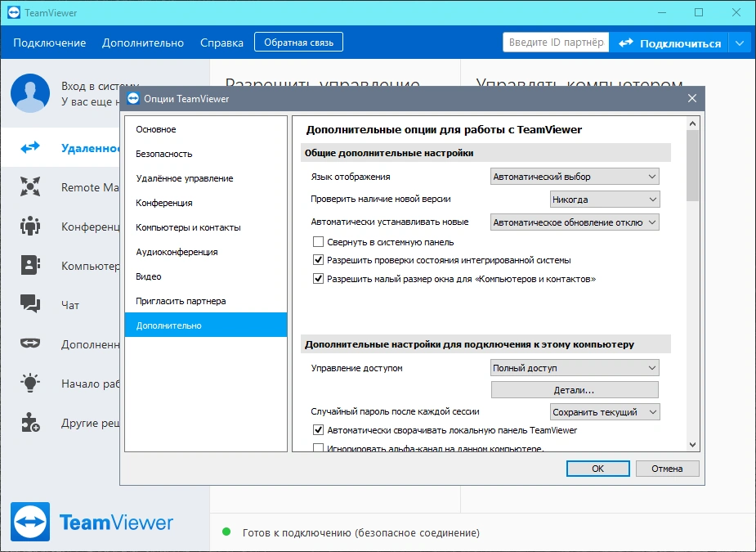Click the Подключиться button

point(669,43)
